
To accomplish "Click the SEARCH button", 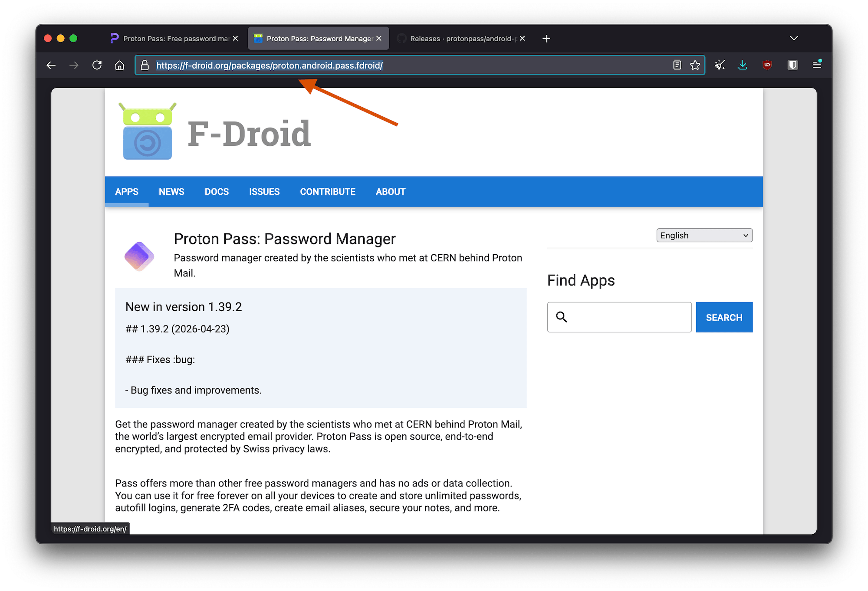I will [724, 317].
